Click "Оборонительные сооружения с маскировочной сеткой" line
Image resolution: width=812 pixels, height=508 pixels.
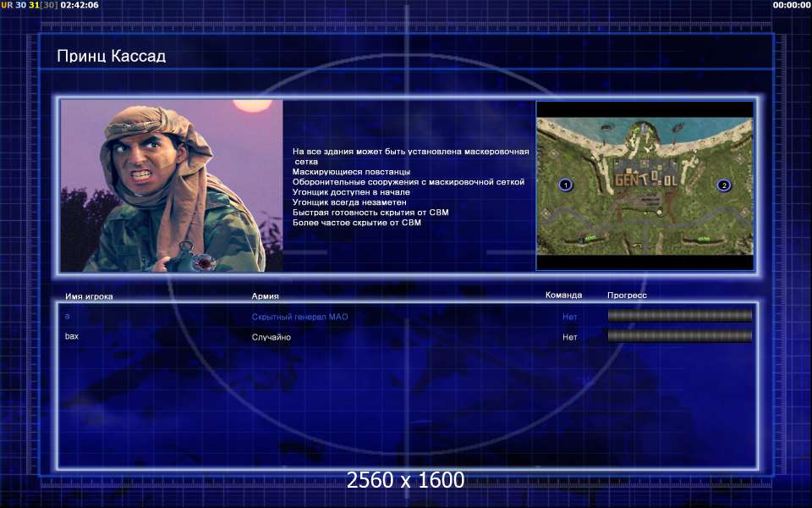pos(409,182)
